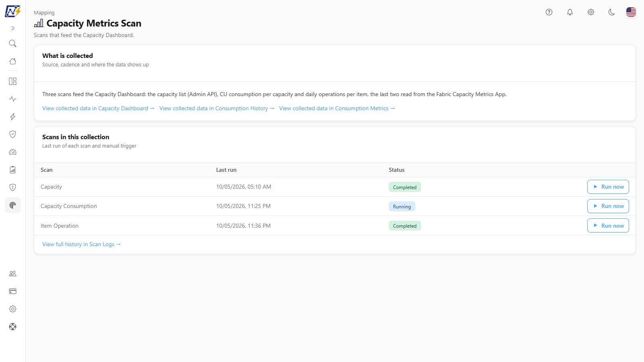Expand the sidebar with the double-chevron
Viewport: 644px width, 362px height.
click(x=13, y=28)
